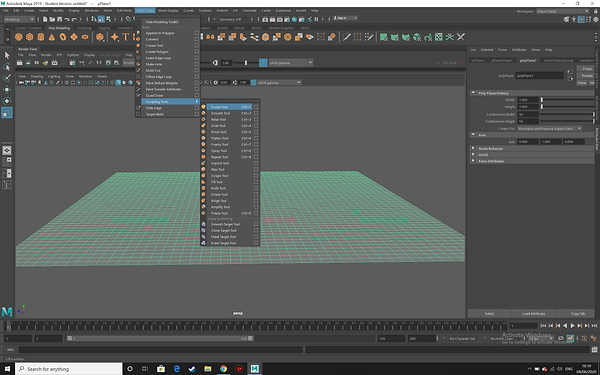Viewport: 600px width, 375px height.
Task: Select the Sculpt Tool entry icon
Action: coord(203,107)
